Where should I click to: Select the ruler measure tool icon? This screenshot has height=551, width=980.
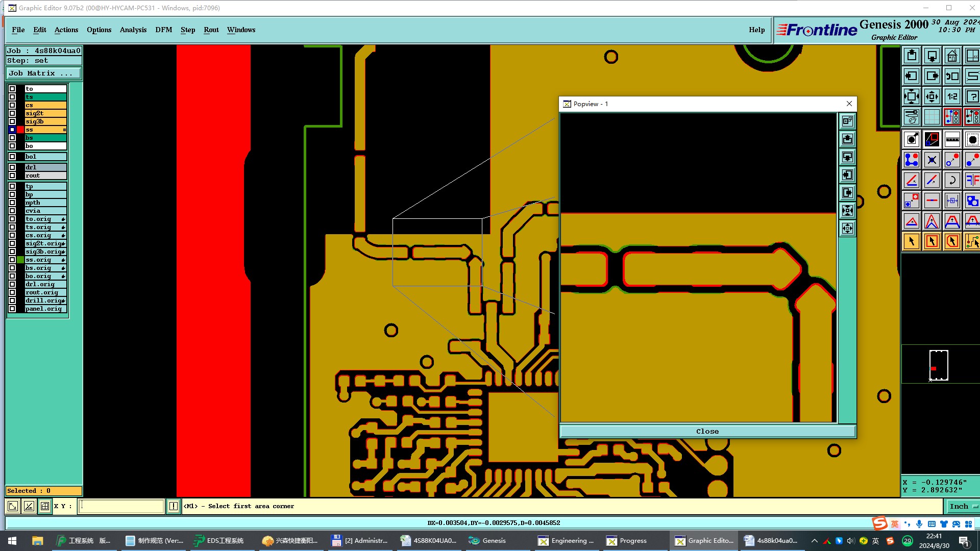pyautogui.click(x=952, y=139)
